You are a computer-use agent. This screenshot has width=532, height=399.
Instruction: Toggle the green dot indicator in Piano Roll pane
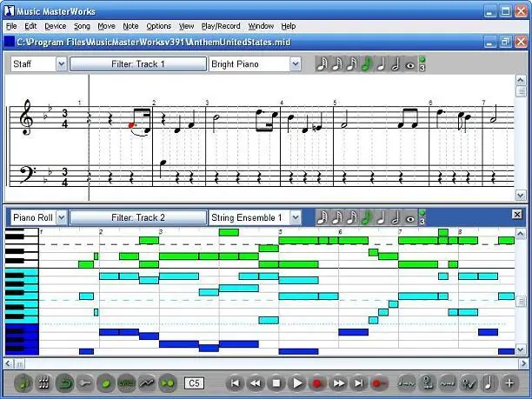(422, 214)
